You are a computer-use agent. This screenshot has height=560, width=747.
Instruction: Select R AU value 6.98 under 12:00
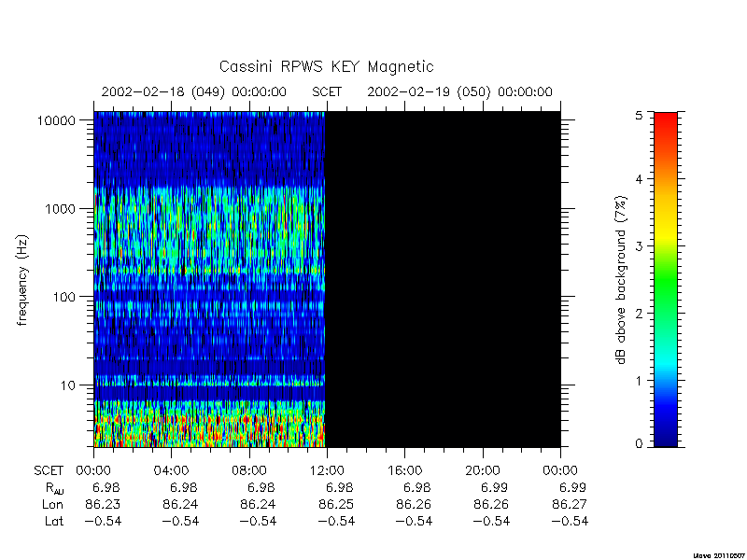coord(339,487)
